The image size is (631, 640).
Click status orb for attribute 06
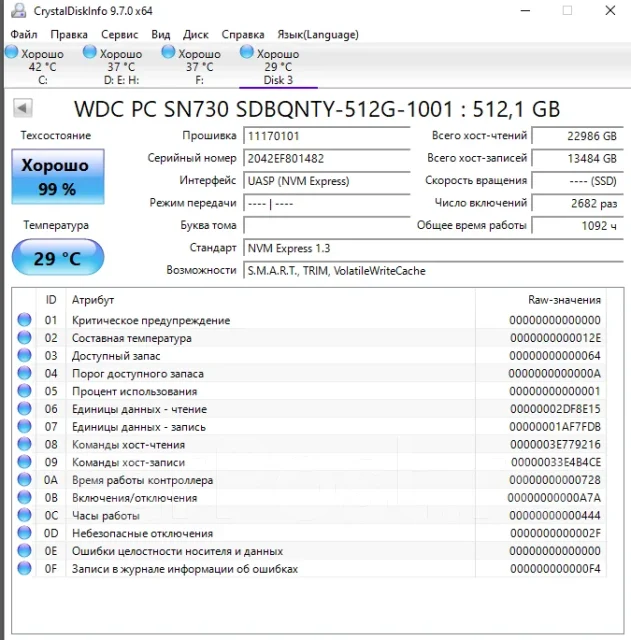point(24,409)
